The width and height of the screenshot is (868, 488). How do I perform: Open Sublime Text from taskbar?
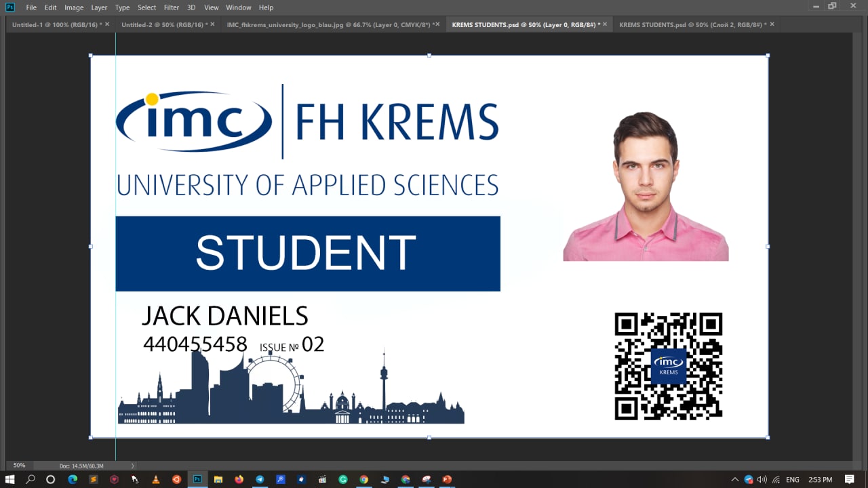tap(94, 479)
